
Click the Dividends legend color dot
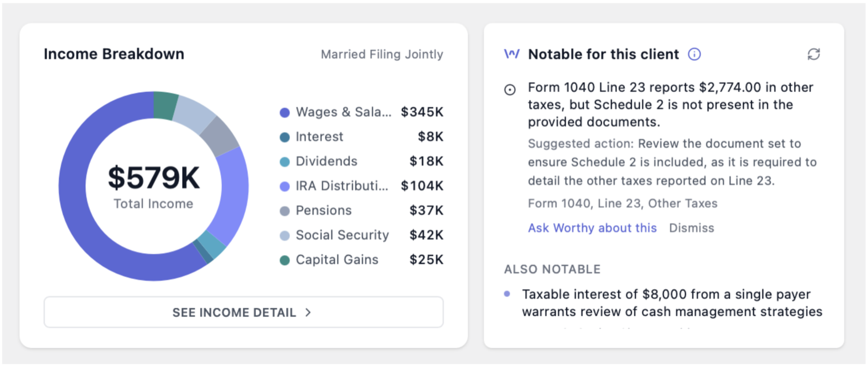[x=284, y=162]
